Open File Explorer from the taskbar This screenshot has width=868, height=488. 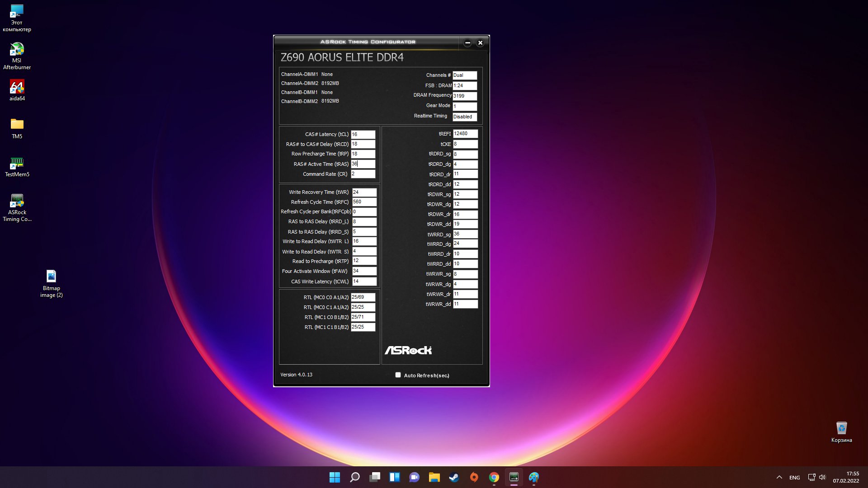point(434,477)
